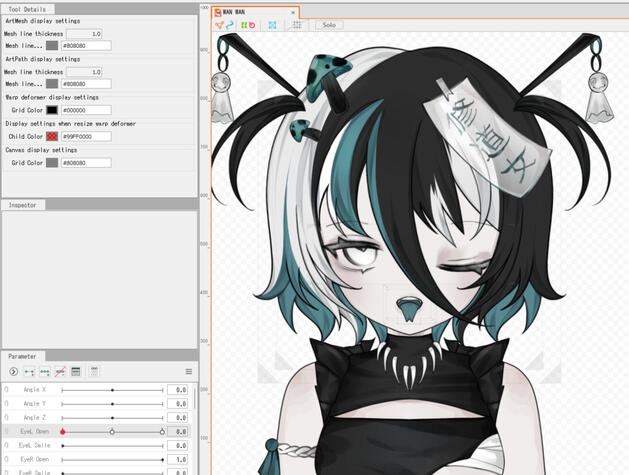Click Canvas Grid Color hex field
The height and width of the screenshot is (475, 629).
(x=86, y=162)
